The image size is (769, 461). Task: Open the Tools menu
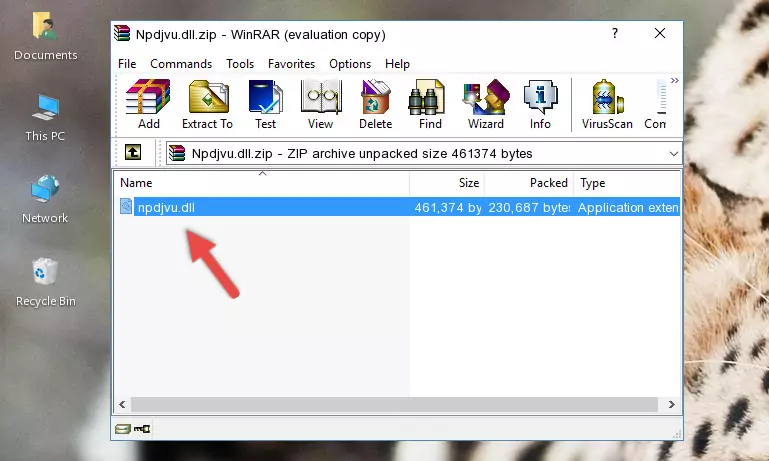point(240,64)
